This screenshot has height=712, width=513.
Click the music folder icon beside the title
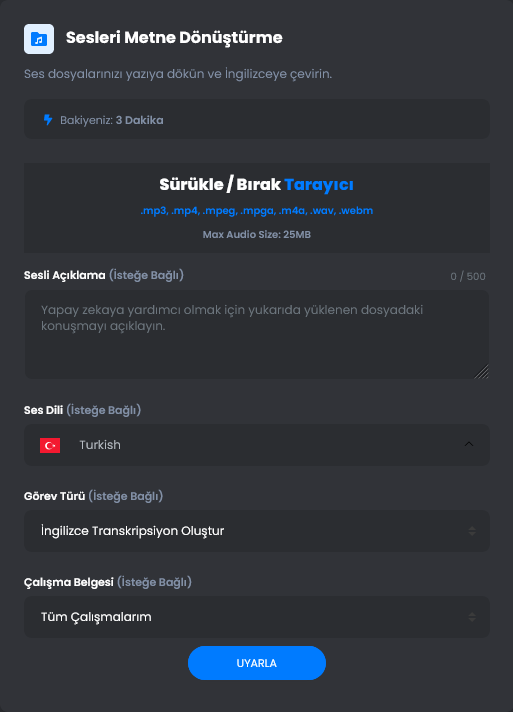39,39
